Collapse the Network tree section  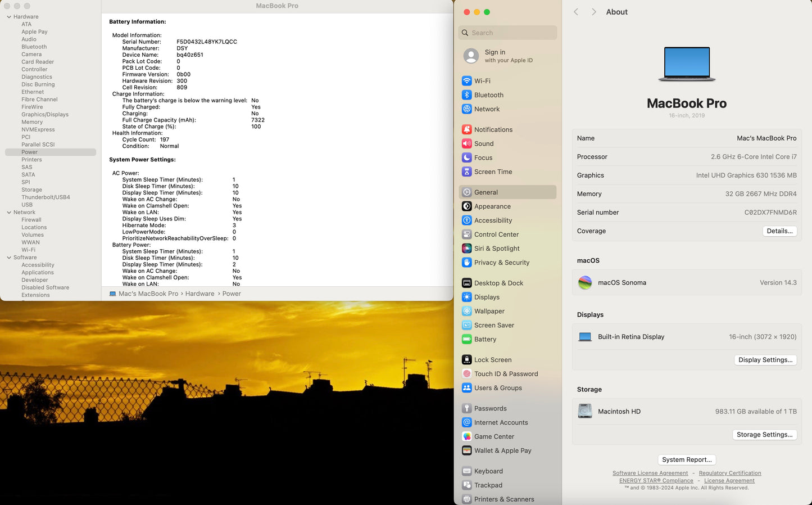[x=9, y=213]
